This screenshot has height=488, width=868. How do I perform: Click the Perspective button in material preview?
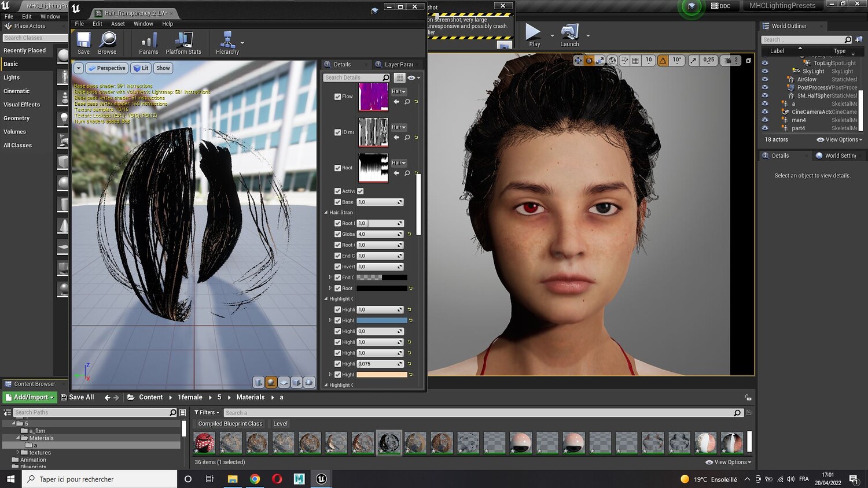pyautogui.click(x=107, y=68)
